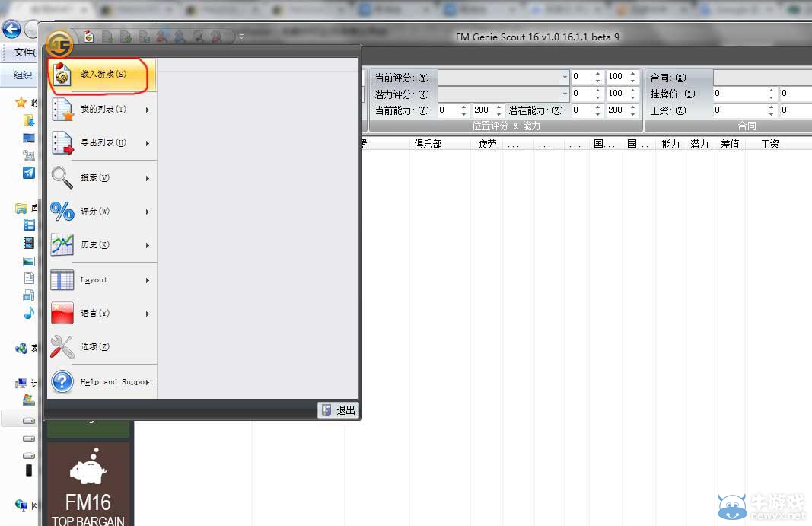Open the 我的列表 (T) menu entry
812x526 pixels.
102,110
